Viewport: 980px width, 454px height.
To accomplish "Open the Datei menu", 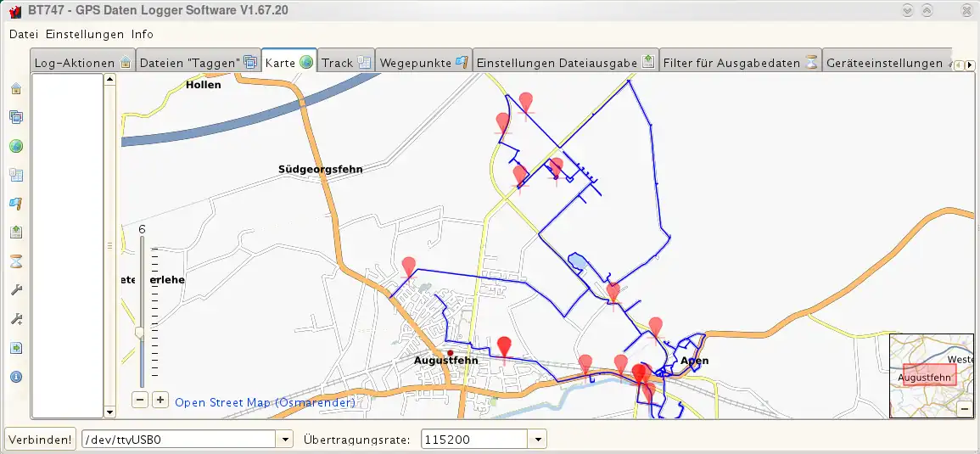I will (24, 35).
